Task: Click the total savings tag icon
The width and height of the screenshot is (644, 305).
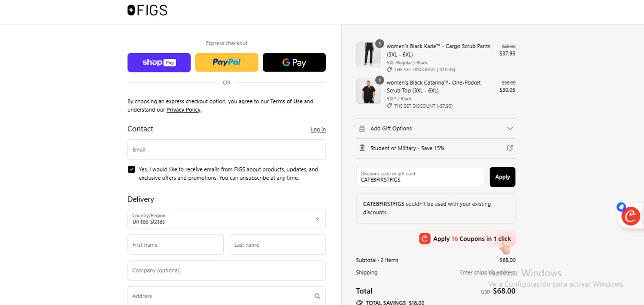Action: pyautogui.click(x=359, y=302)
